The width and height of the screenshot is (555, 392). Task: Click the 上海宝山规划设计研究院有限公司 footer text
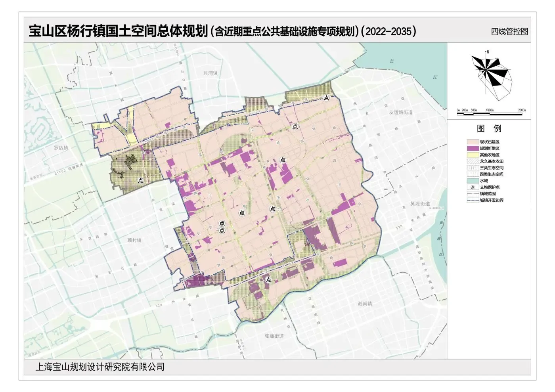click(100, 367)
